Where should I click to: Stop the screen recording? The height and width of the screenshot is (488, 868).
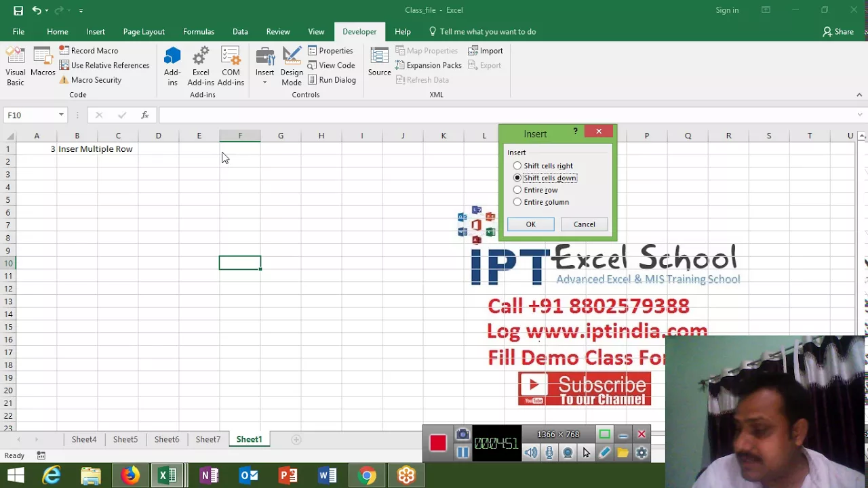tap(437, 443)
